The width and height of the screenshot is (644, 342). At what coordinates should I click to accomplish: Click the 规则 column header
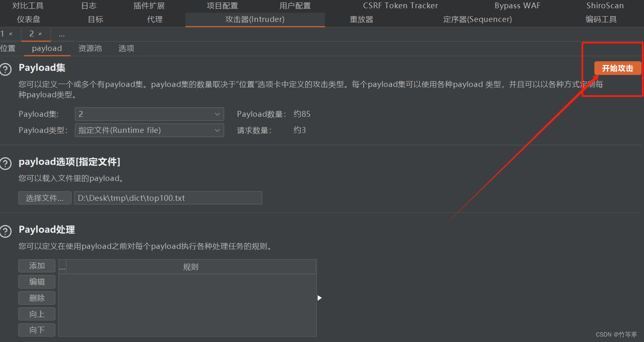(x=191, y=267)
